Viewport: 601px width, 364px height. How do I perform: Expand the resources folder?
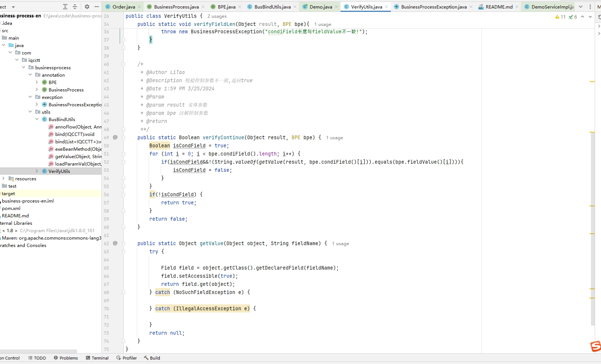tap(4, 178)
